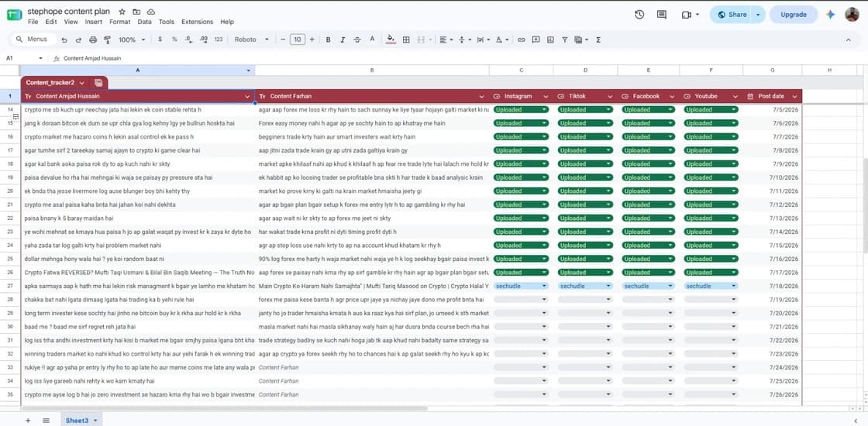Image resolution: width=868 pixels, height=426 pixels.
Task: Toggle bold formatting
Action: coord(329,40)
